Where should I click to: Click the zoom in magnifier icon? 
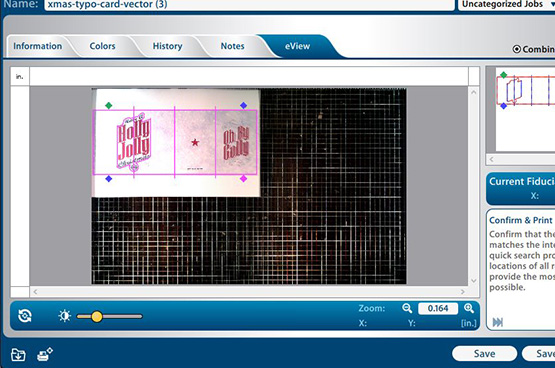click(x=469, y=308)
